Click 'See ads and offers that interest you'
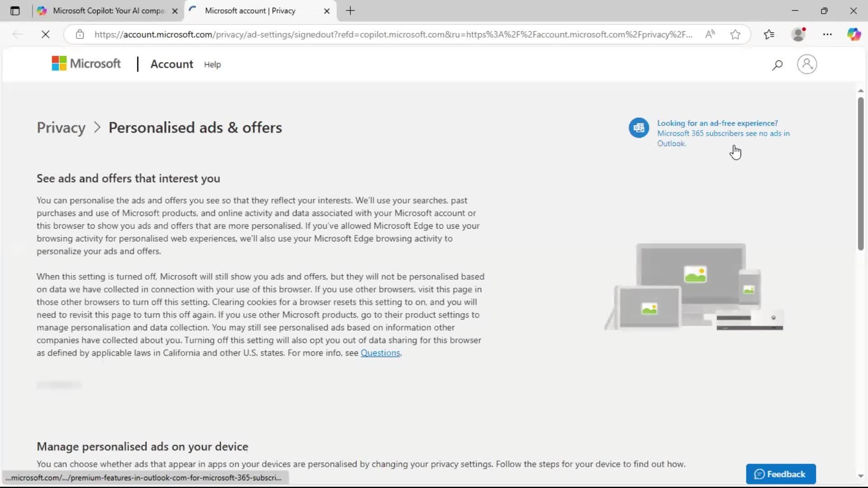The width and height of the screenshot is (868, 488). pyautogui.click(x=128, y=178)
